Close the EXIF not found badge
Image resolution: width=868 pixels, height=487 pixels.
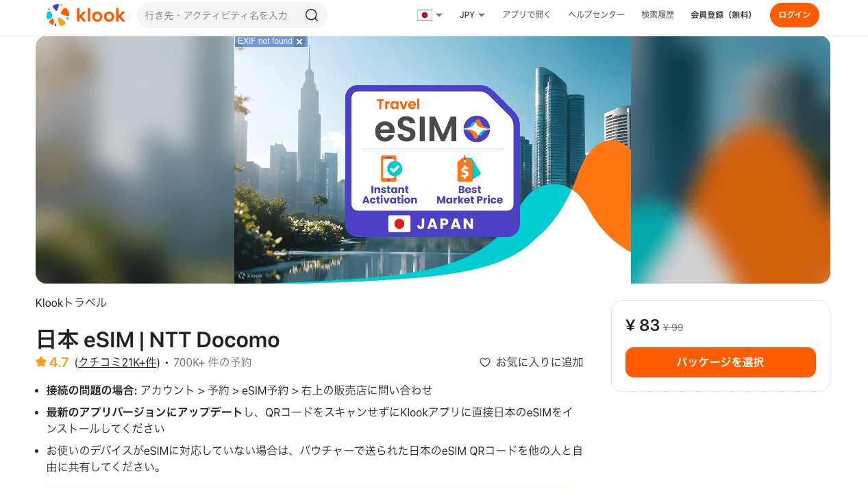(x=299, y=42)
